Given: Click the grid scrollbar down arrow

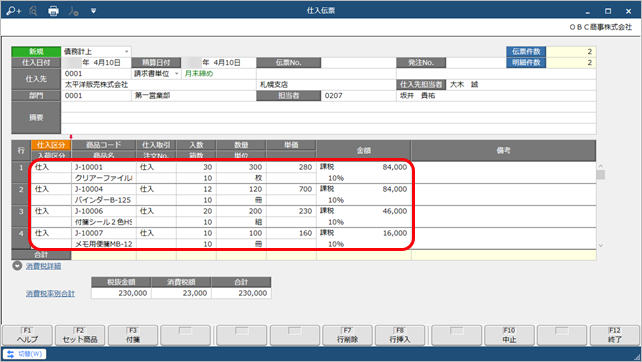Looking at the screenshot, I should [x=601, y=246].
